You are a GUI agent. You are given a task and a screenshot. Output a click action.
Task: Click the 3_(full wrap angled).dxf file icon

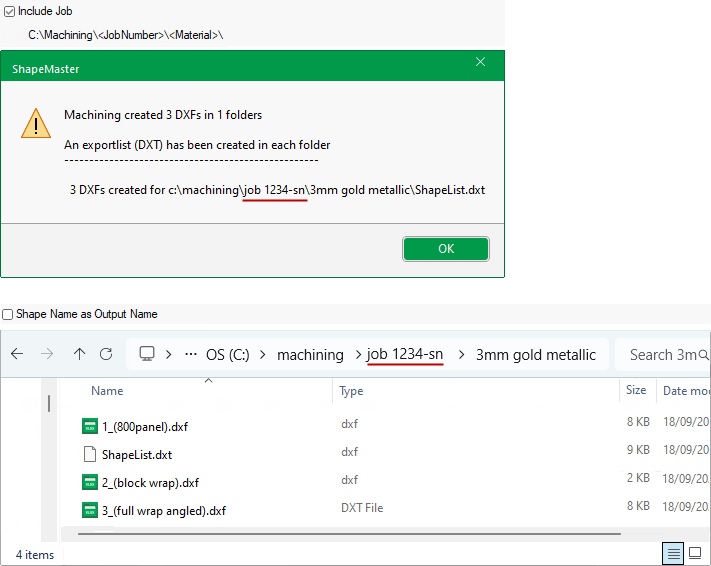(90, 510)
